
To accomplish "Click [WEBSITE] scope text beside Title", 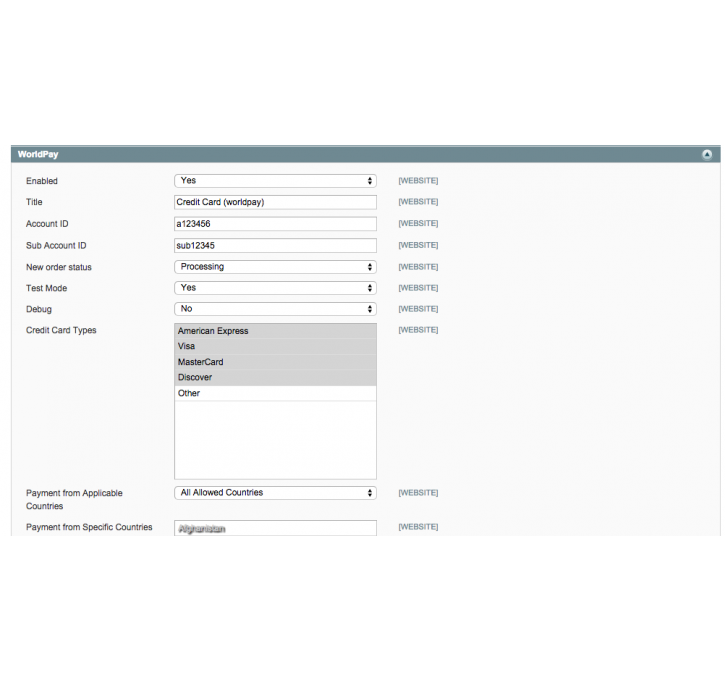I will [418, 202].
